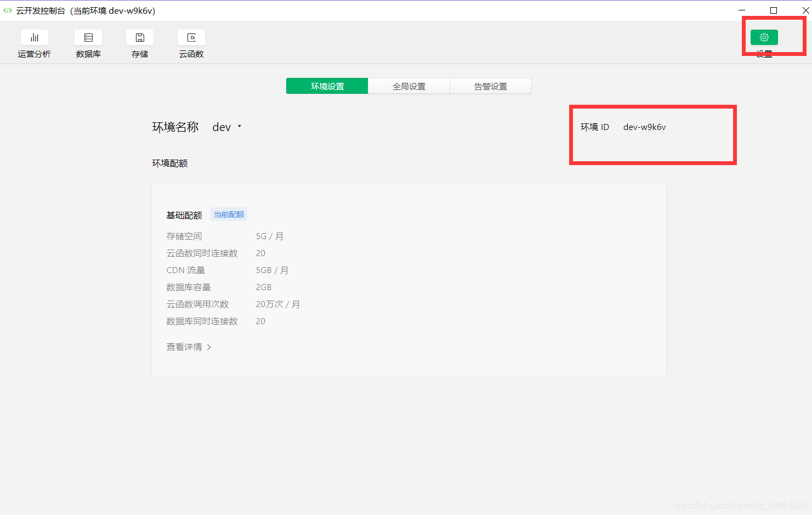Click the 2GB database capacity value

(264, 287)
